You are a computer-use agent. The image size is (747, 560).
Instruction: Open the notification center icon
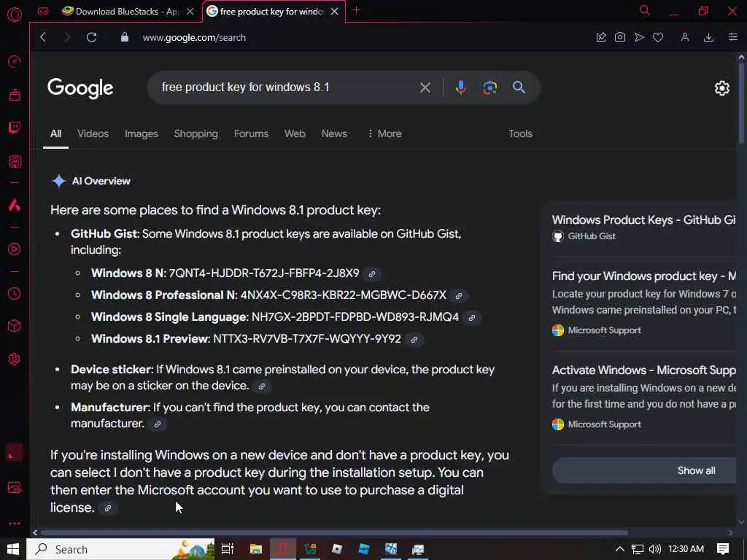coord(723,549)
